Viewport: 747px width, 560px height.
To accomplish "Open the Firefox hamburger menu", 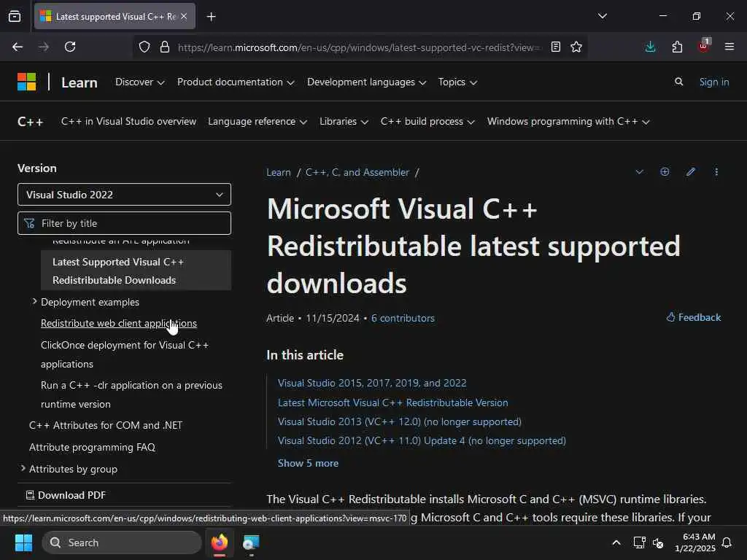I will point(729,47).
